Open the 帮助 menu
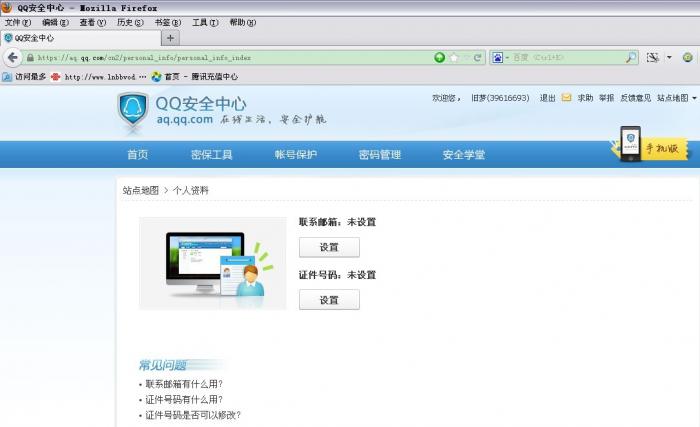 point(242,22)
